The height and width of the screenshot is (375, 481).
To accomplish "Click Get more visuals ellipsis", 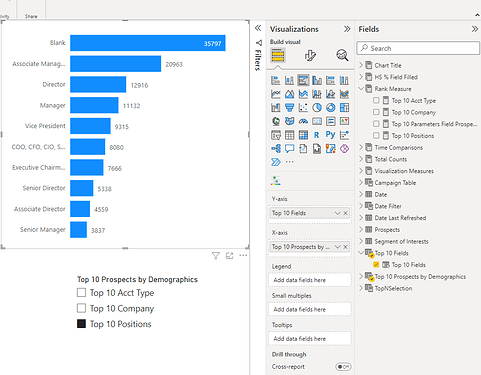I will 290,162.
